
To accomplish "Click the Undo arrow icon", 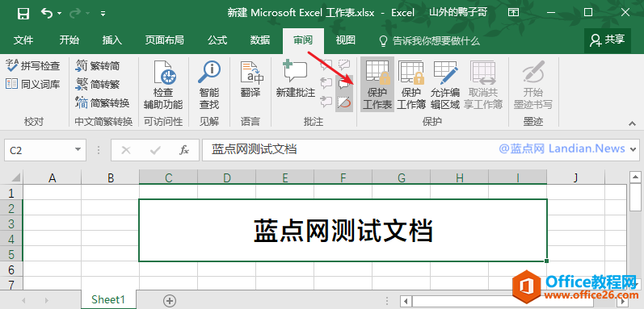I will point(46,13).
